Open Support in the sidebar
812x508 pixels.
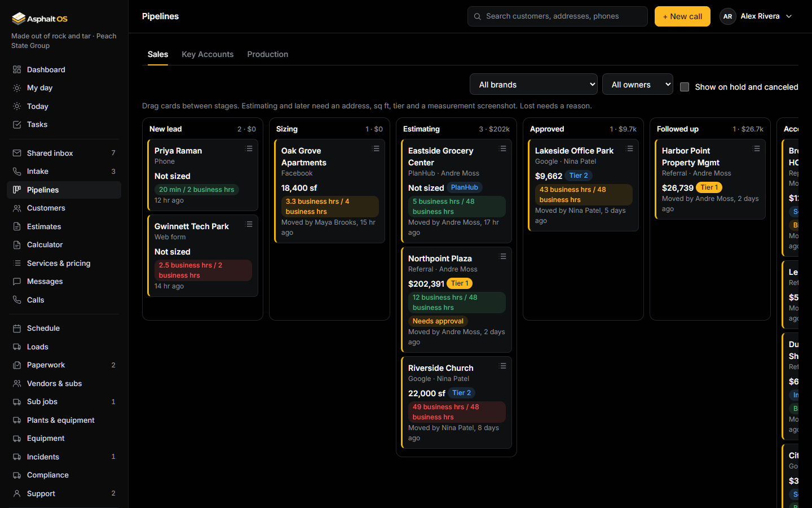pos(64,493)
